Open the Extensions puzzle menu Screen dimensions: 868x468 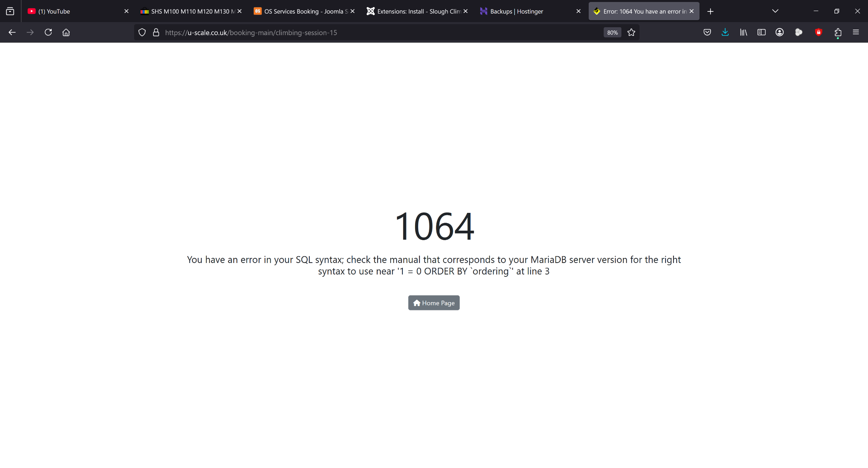click(838, 32)
